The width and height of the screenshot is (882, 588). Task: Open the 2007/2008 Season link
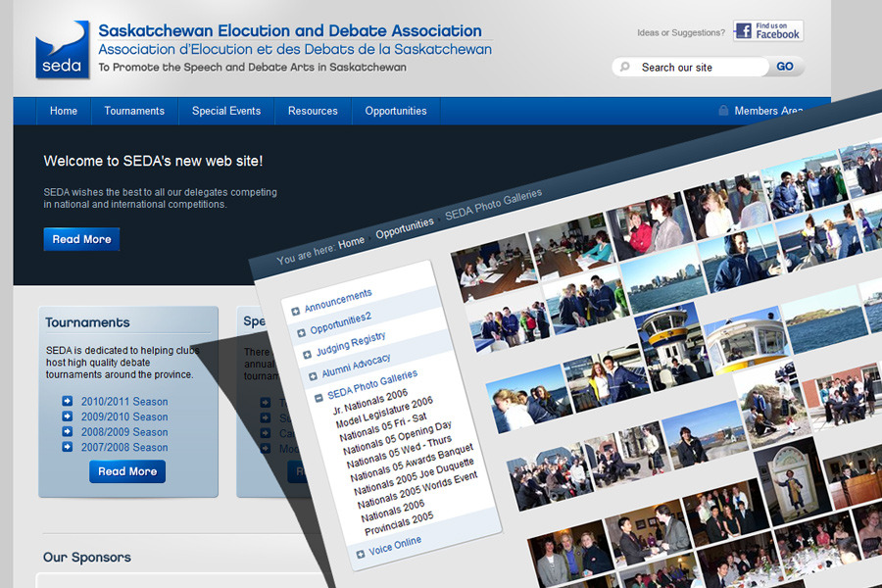[x=124, y=447]
